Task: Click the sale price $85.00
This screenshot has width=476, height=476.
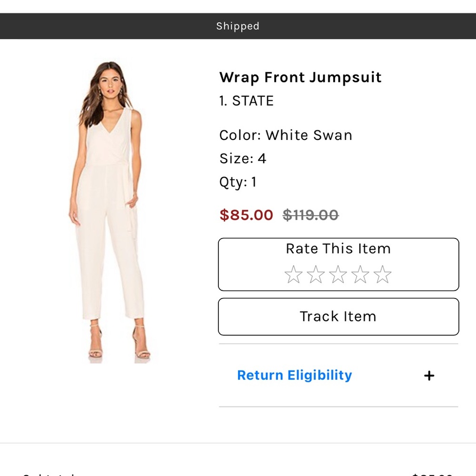Action: pos(247,215)
